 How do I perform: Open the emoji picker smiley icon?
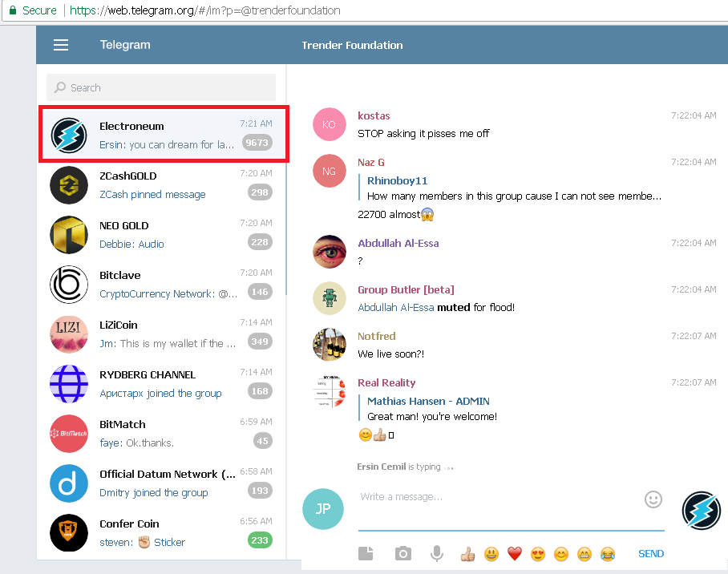click(653, 499)
